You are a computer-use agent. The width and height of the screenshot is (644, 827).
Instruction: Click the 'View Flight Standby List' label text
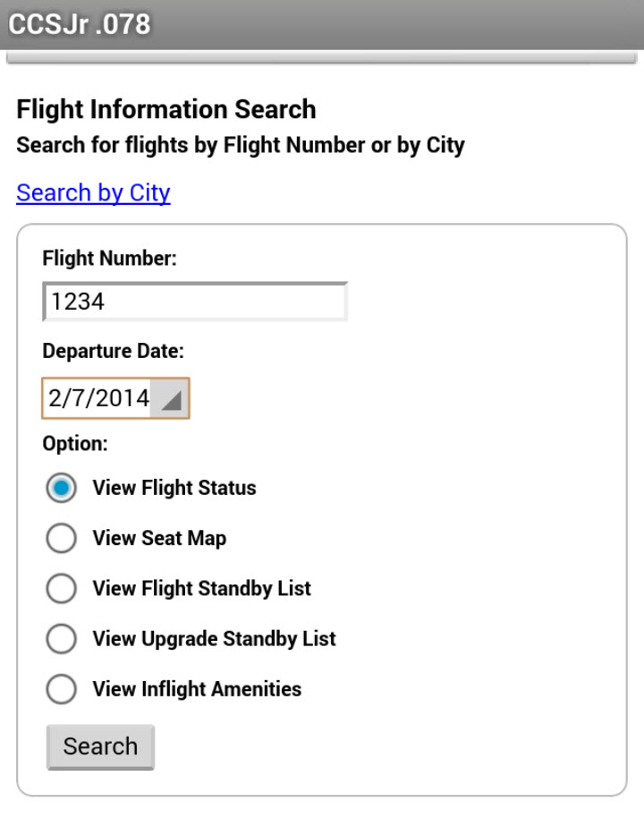click(201, 589)
